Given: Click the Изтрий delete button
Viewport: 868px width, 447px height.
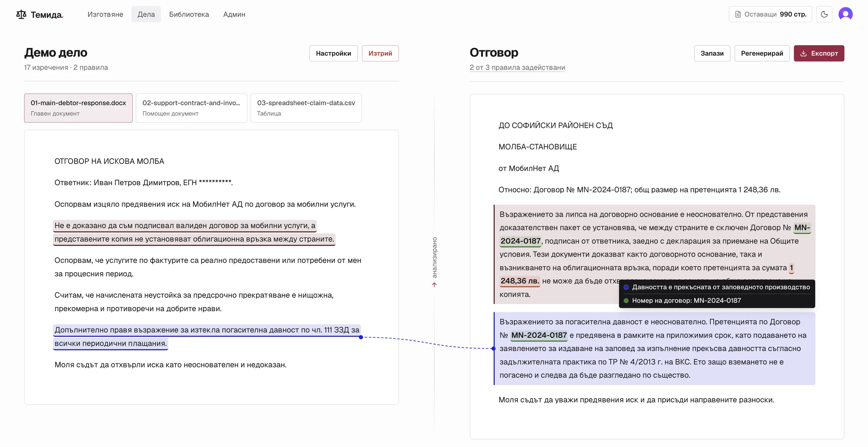Looking at the screenshot, I should pyautogui.click(x=380, y=53).
